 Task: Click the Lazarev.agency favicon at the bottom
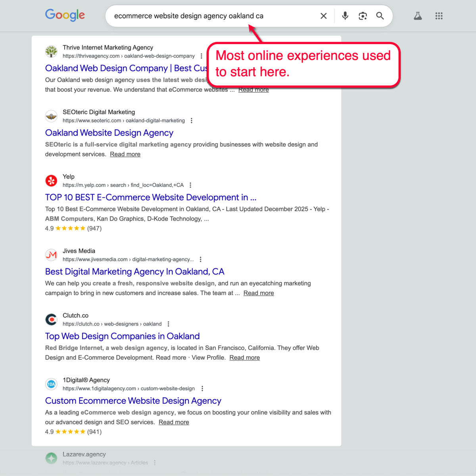(x=51, y=458)
